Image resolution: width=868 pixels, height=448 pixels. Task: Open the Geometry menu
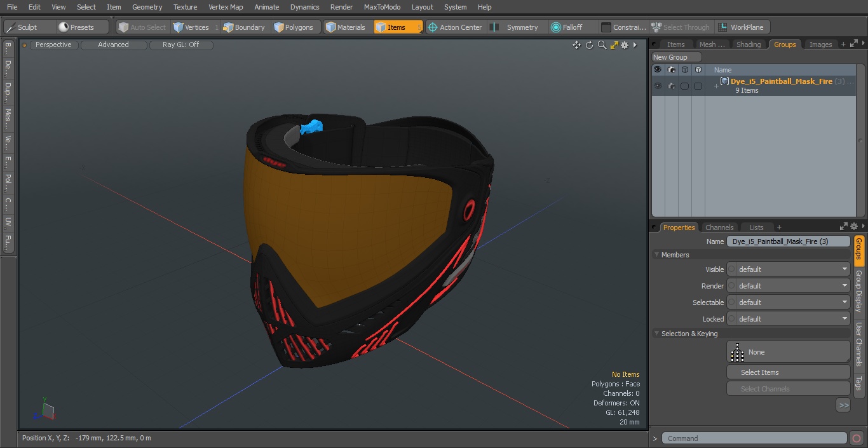[x=147, y=7]
